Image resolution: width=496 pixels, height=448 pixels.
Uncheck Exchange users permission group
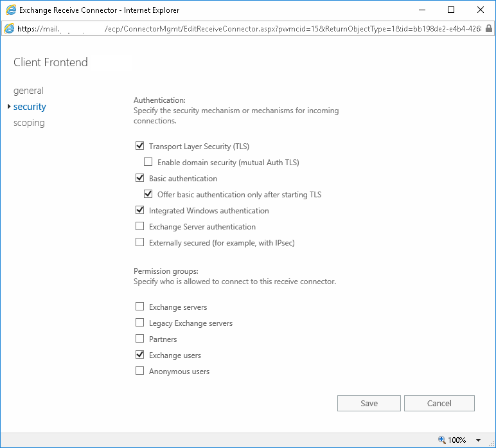(140, 355)
